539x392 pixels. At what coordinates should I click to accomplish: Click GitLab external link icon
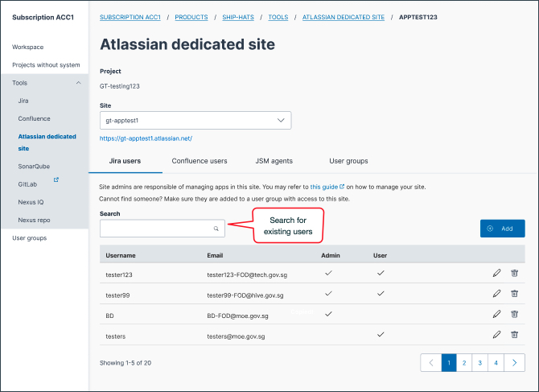(x=56, y=179)
